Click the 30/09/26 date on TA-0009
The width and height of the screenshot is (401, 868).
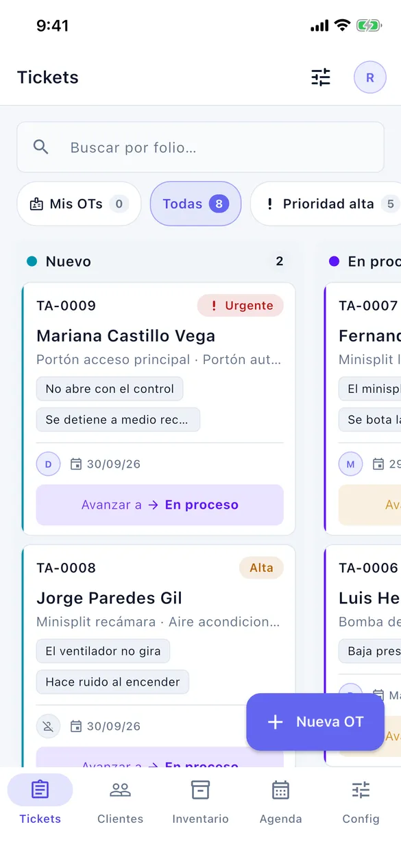click(x=114, y=464)
